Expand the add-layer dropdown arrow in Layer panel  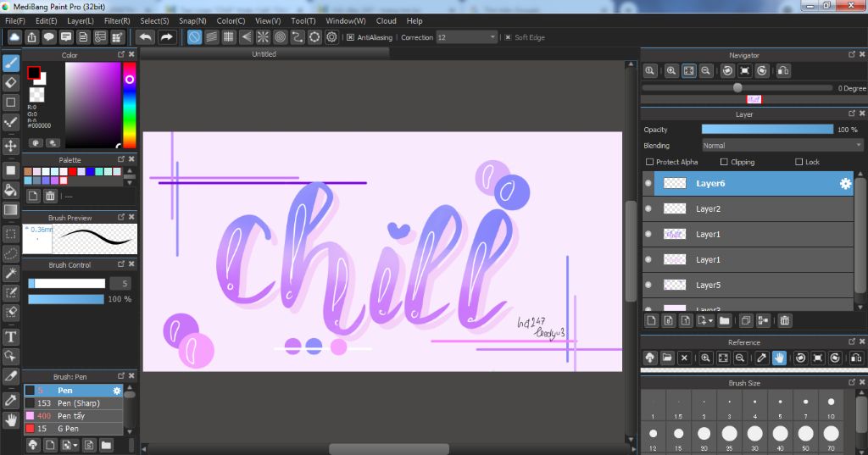[711, 320]
